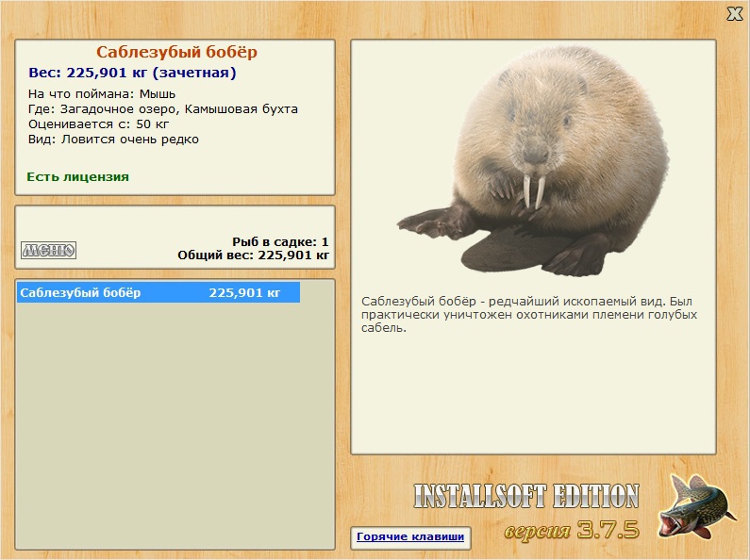Image resolution: width=750 pixels, height=560 pixels.
Task: Open the Горячие клавиши link
Action: coord(410,536)
